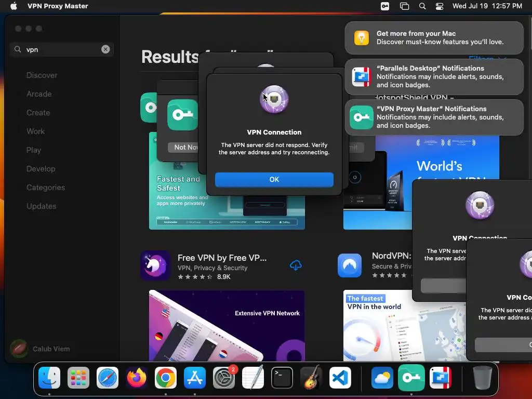532x399 pixels.
Task: Click the Not Now button
Action: (x=183, y=147)
